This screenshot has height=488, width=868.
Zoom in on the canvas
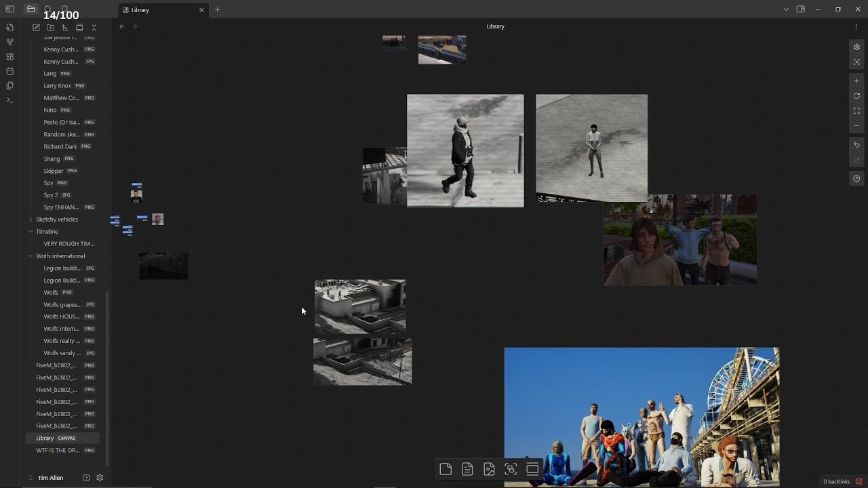click(x=856, y=81)
